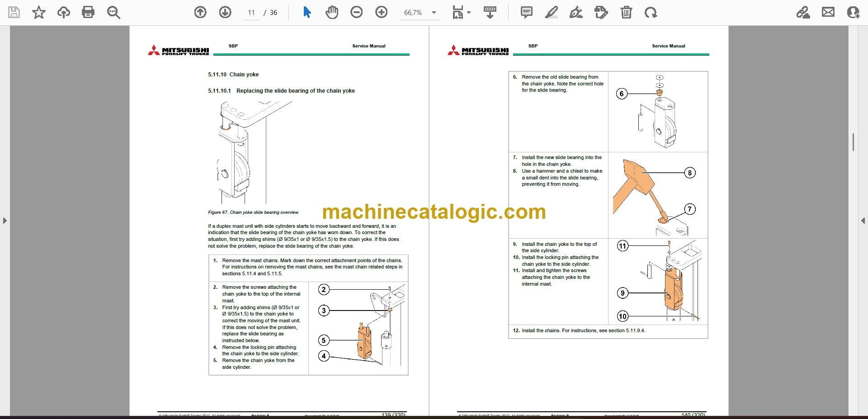
Task: Activate the selection arrow tool
Action: pyautogui.click(x=307, y=13)
